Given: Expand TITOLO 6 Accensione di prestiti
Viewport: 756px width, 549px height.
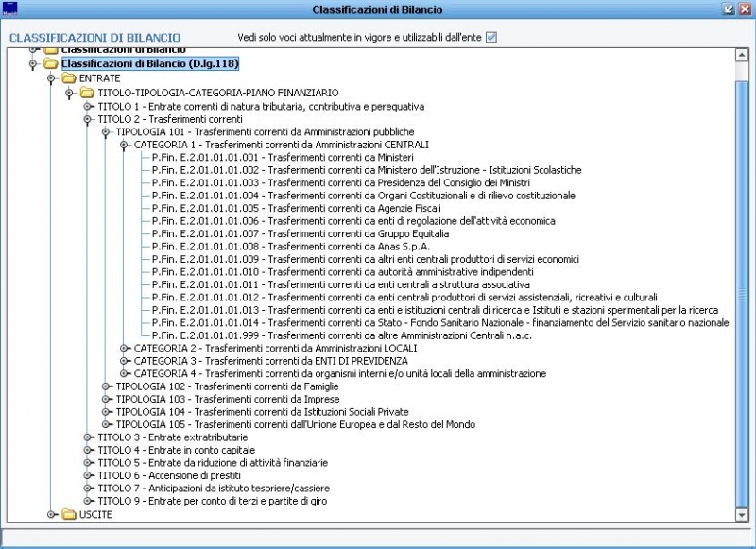Looking at the screenshot, I should [87, 475].
